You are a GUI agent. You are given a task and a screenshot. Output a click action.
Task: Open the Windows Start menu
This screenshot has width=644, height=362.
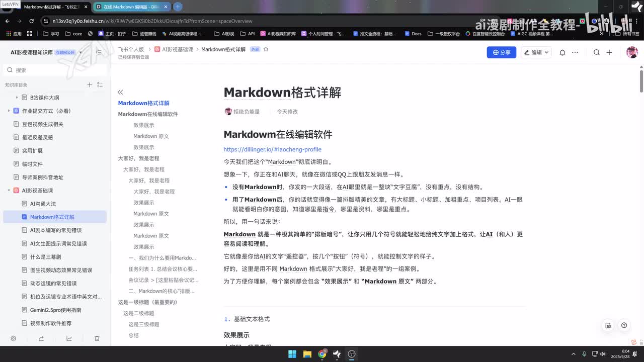[292, 354]
